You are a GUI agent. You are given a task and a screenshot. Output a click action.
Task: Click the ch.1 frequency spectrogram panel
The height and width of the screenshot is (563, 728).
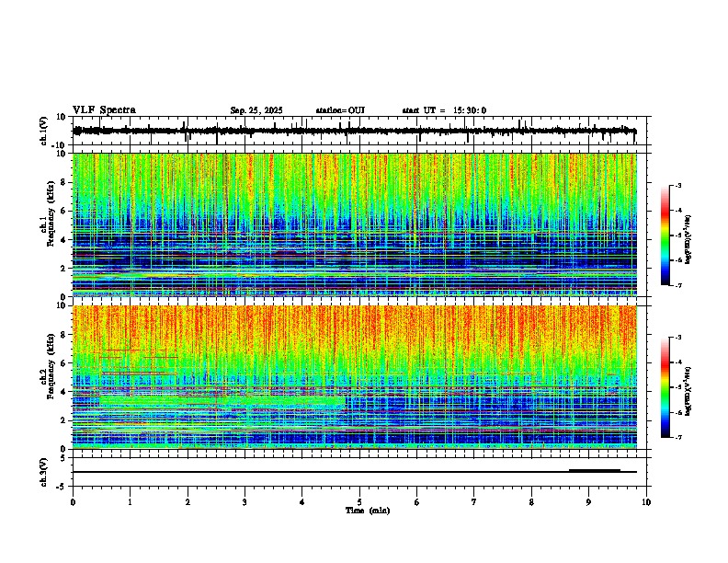tap(355, 224)
